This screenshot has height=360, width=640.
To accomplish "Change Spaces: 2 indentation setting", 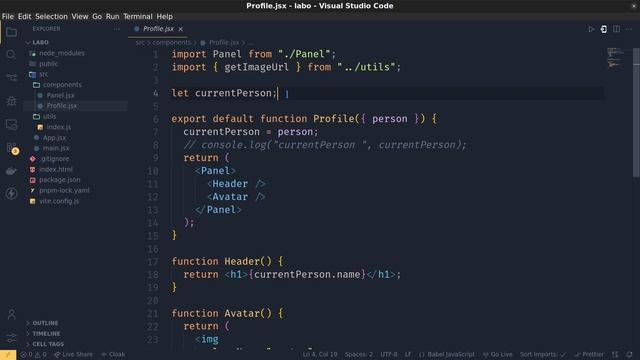I will click(x=359, y=355).
